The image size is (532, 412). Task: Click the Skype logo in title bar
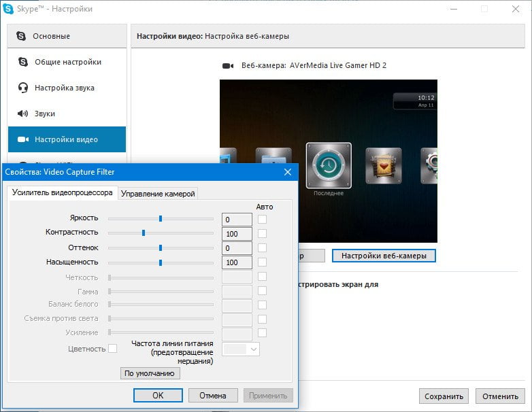tap(7, 9)
